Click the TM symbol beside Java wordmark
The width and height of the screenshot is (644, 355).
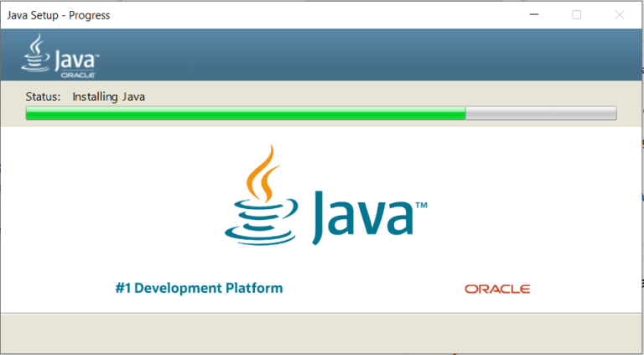(x=422, y=205)
